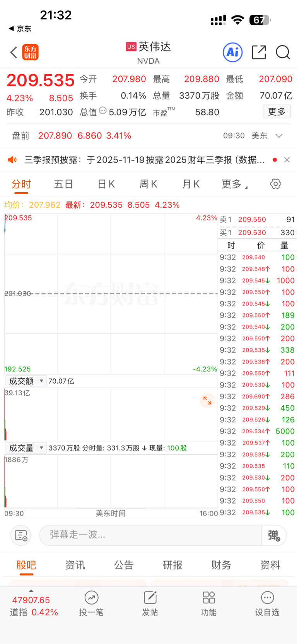Return to 京东 app link
The width and height of the screenshot is (297, 644).
[20, 29]
